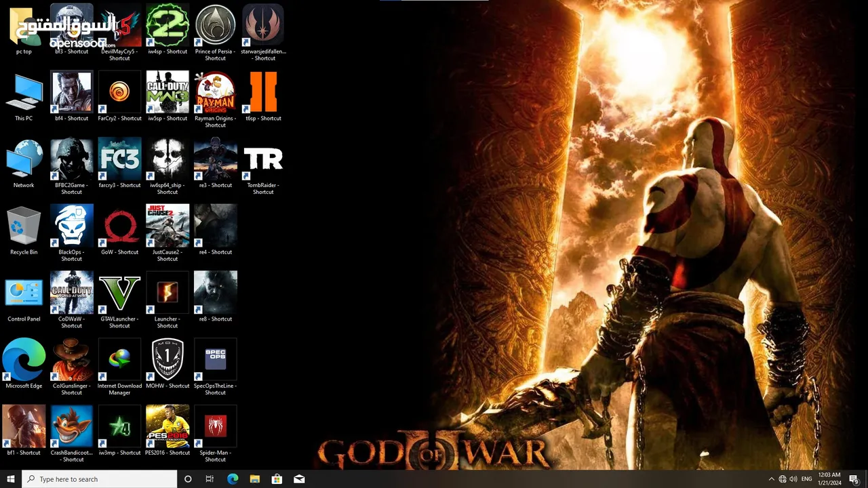Image resolution: width=868 pixels, height=488 pixels.
Task: Open Cortana from the taskbar
Action: (x=188, y=479)
